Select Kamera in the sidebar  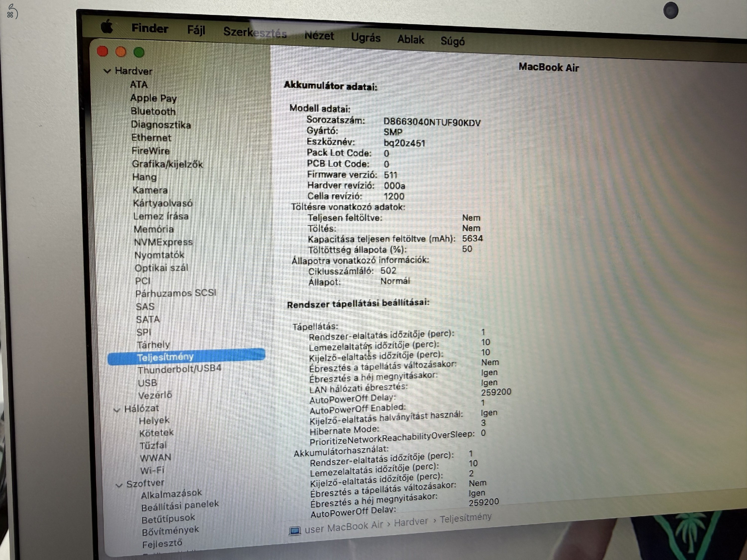(x=150, y=190)
